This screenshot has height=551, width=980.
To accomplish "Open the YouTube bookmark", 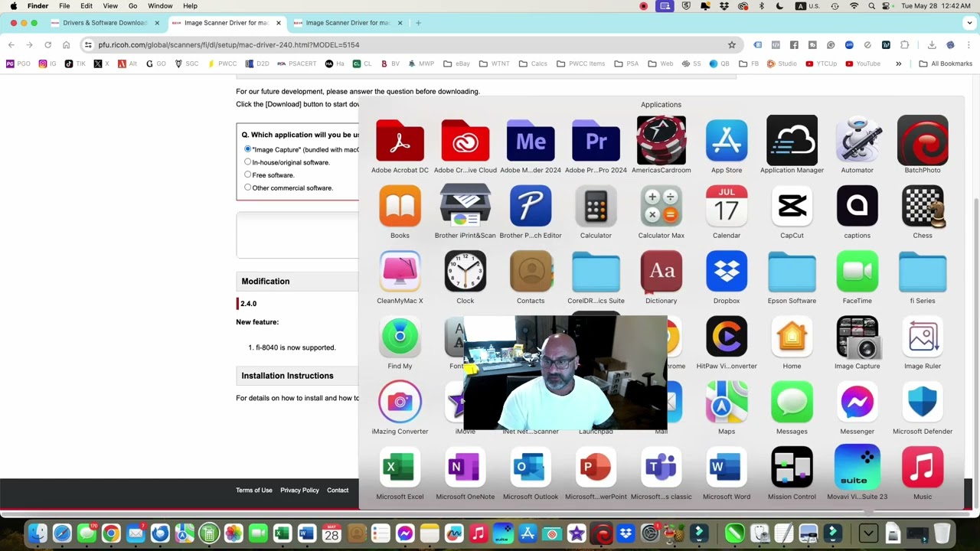I will pos(863,64).
